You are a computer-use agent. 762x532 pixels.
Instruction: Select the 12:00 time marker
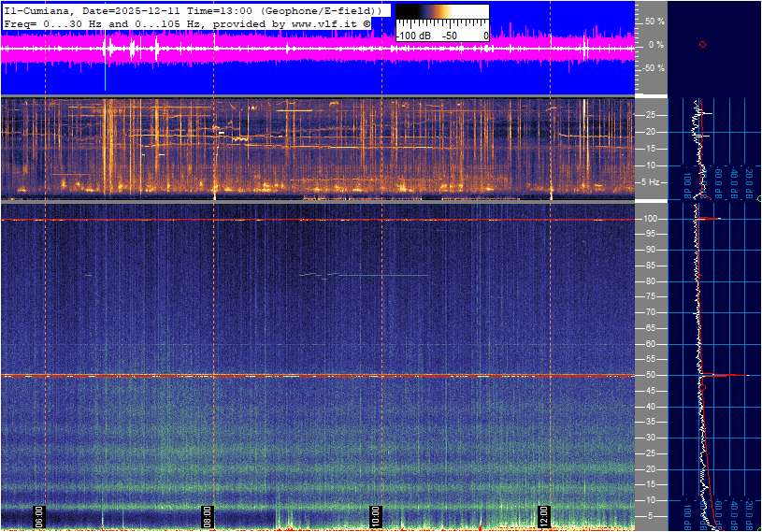point(543,516)
